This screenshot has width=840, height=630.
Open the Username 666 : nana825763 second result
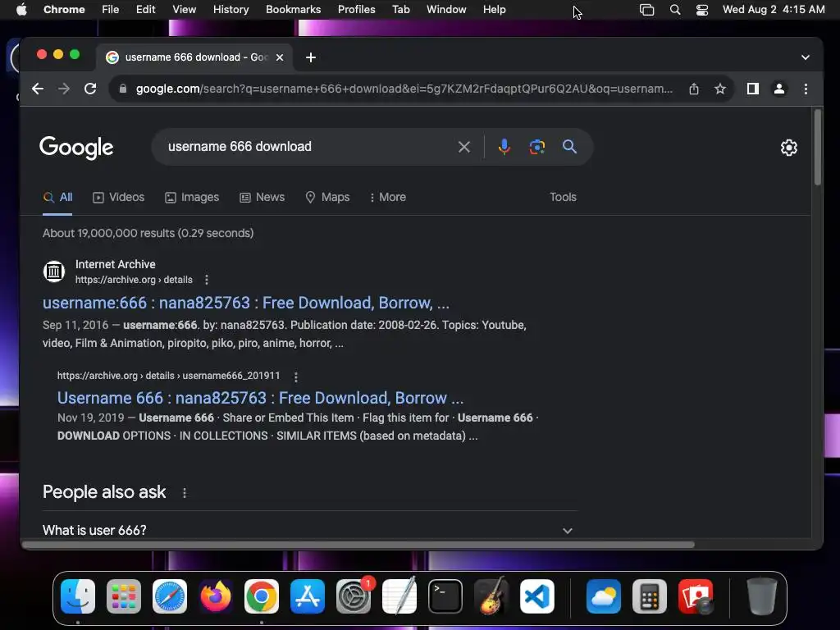260,398
